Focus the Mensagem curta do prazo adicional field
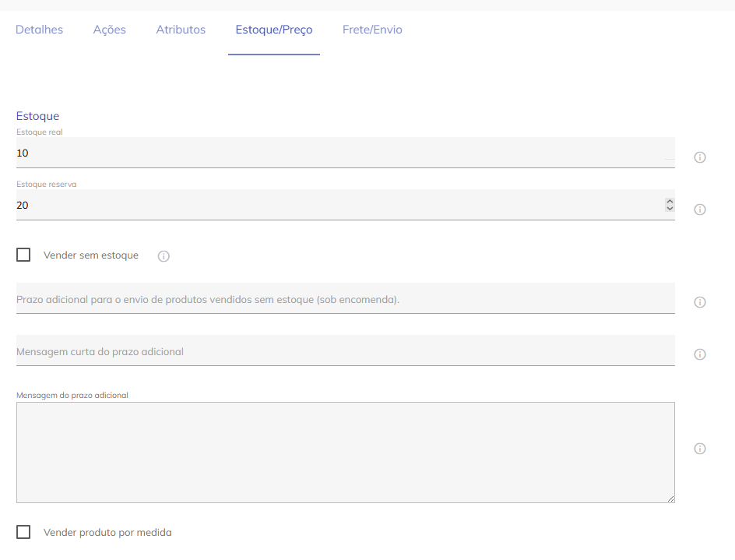Viewport: 735px width, 560px height. (x=345, y=351)
